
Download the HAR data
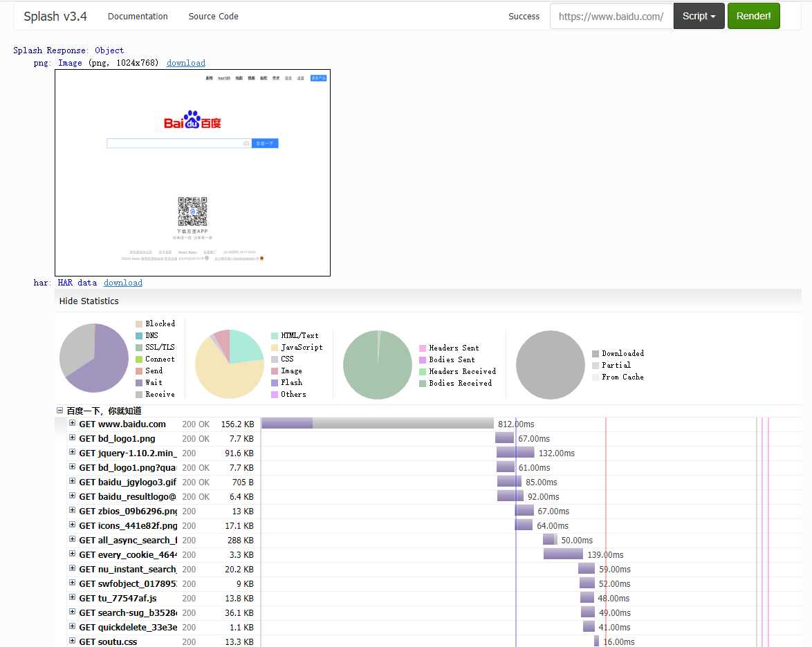pos(122,283)
